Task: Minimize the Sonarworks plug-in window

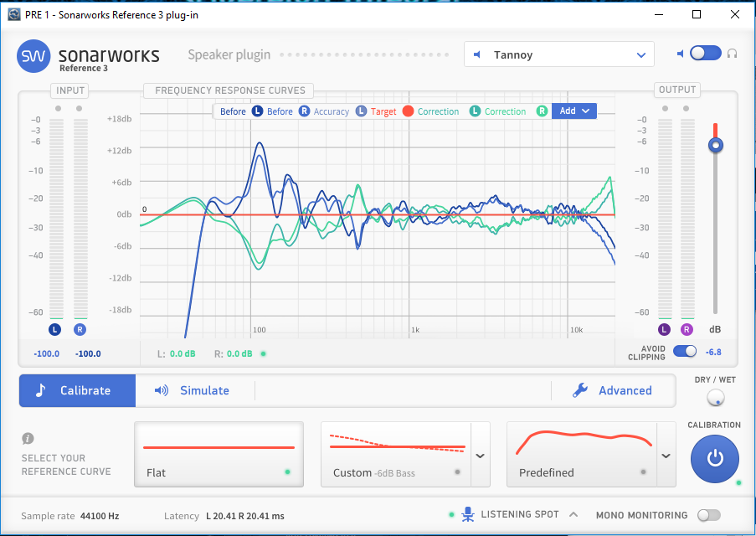Action: (659, 14)
